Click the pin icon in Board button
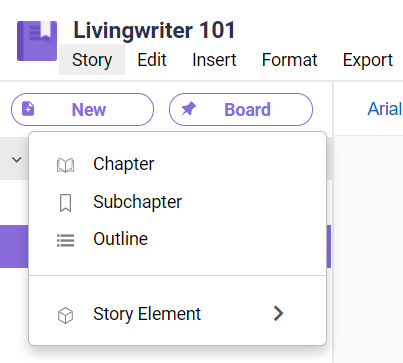403x363 pixels. (x=188, y=109)
